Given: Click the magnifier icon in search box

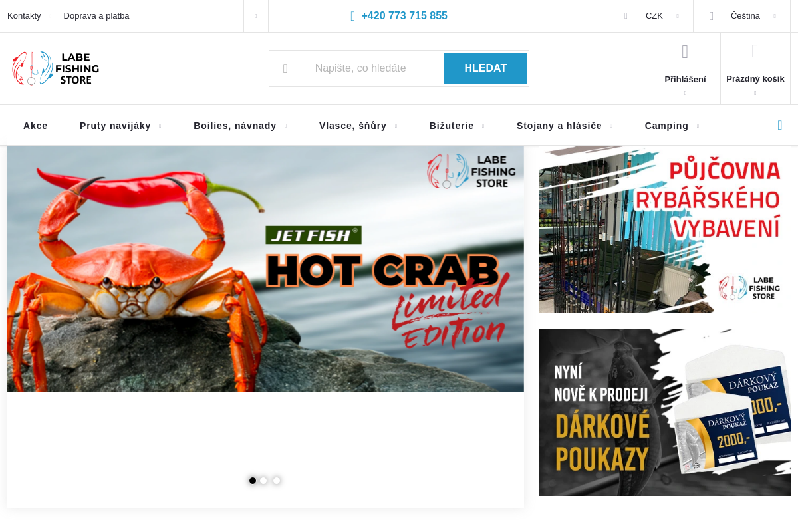Looking at the screenshot, I should 285,68.
